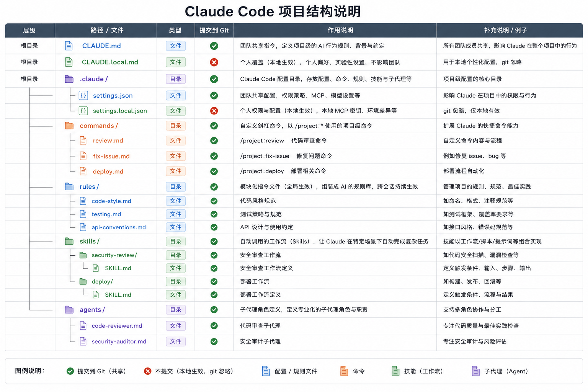This screenshot has width=588, height=392.
Task: Click the text 支持多角色协作与分工
Action: 472,309
